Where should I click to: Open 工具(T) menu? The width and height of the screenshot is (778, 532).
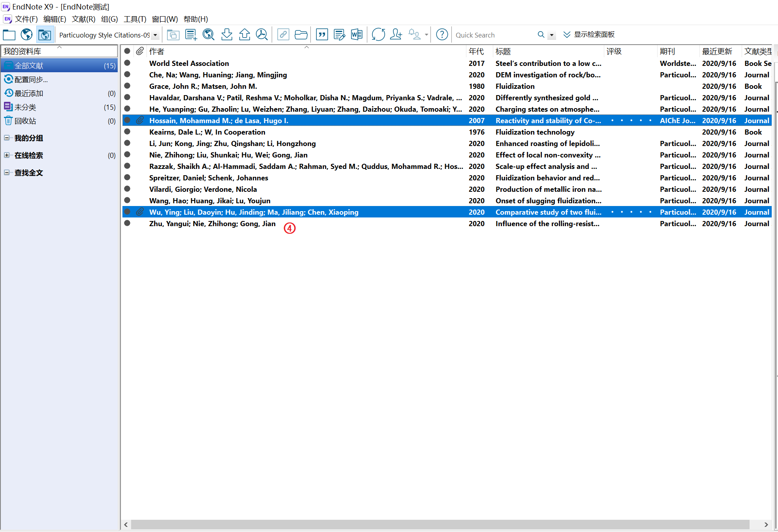tap(135, 19)
